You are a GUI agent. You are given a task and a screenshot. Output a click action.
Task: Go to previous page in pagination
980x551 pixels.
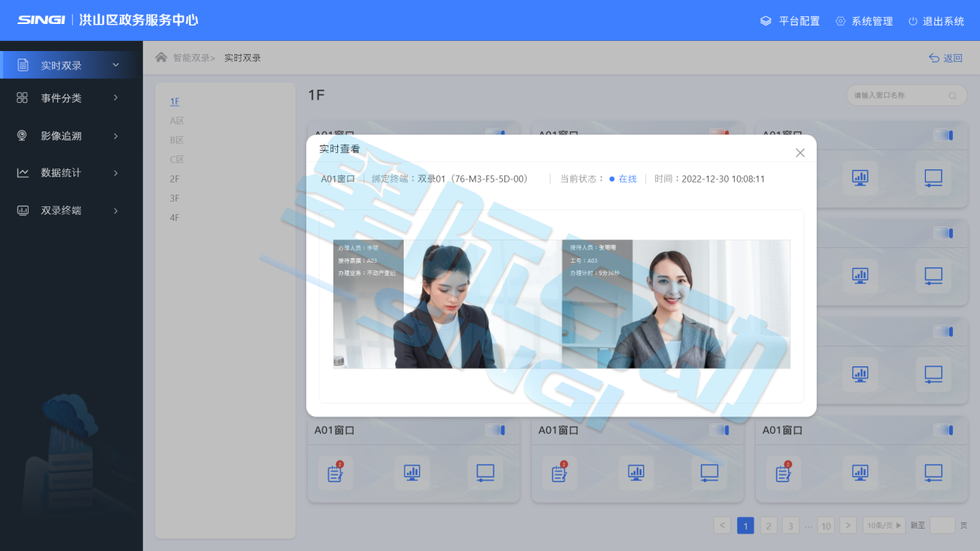point(722,525)
